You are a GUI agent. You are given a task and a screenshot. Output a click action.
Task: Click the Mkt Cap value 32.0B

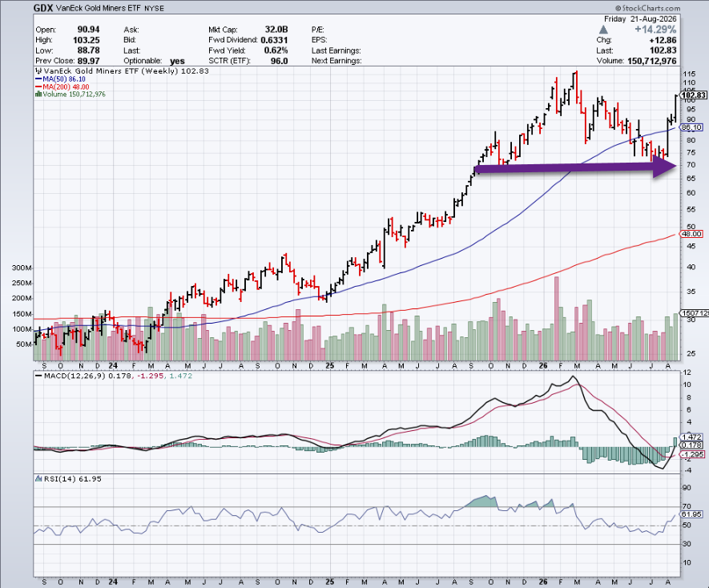(276, 30)
